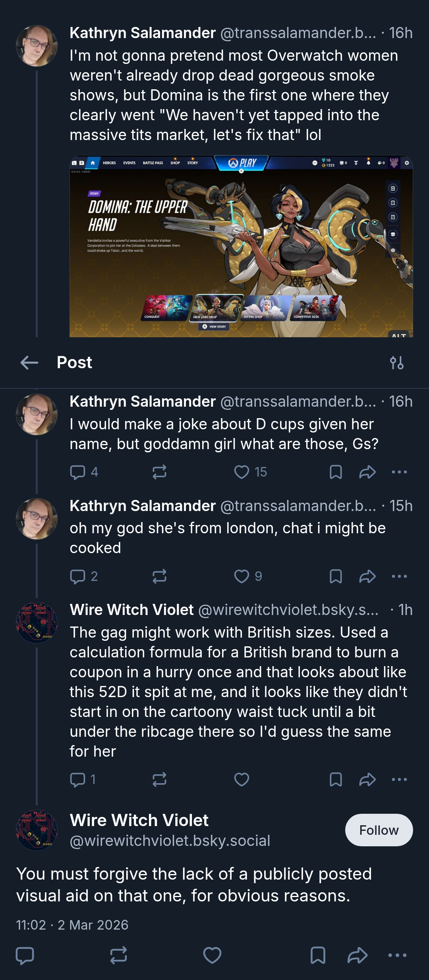Open more options on main post at bottom
This screenshot has width=429, height=980.
pyautogui.click(x=397, y=955)
